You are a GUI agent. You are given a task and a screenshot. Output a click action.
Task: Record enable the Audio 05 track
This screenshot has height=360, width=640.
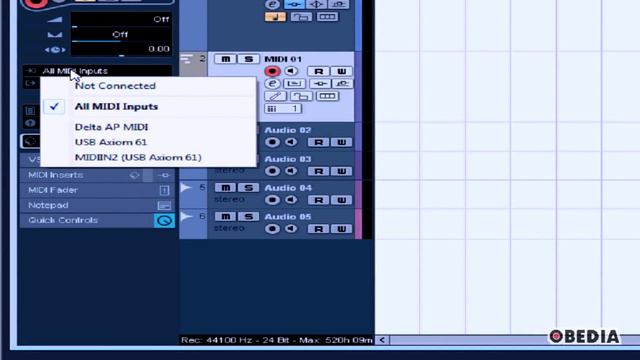tap(272, 229)
